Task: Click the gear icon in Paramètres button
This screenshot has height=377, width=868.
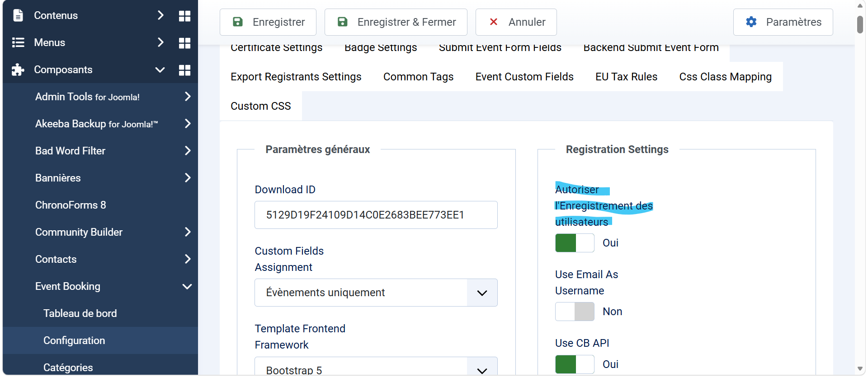Action: (751, 22)
